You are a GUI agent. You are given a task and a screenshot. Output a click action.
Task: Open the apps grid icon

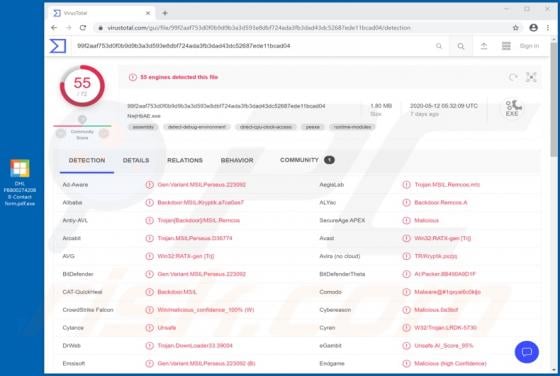point(506,46)
